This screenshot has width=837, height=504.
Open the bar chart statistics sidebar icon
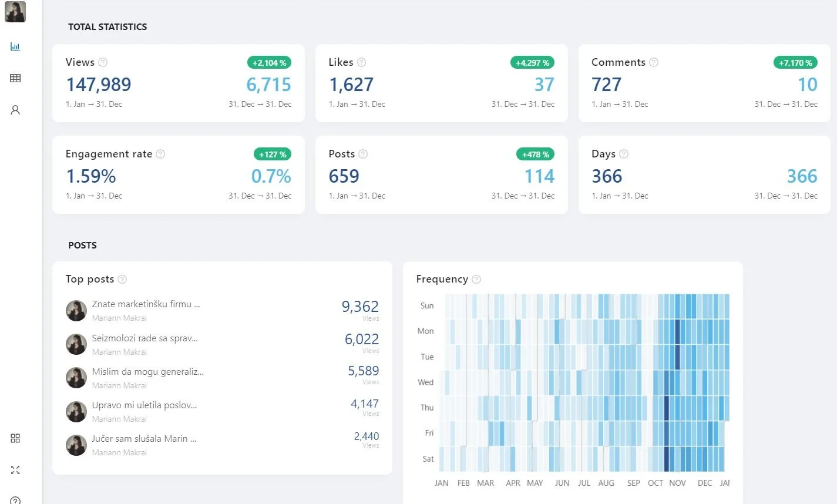tap(15, 46)
